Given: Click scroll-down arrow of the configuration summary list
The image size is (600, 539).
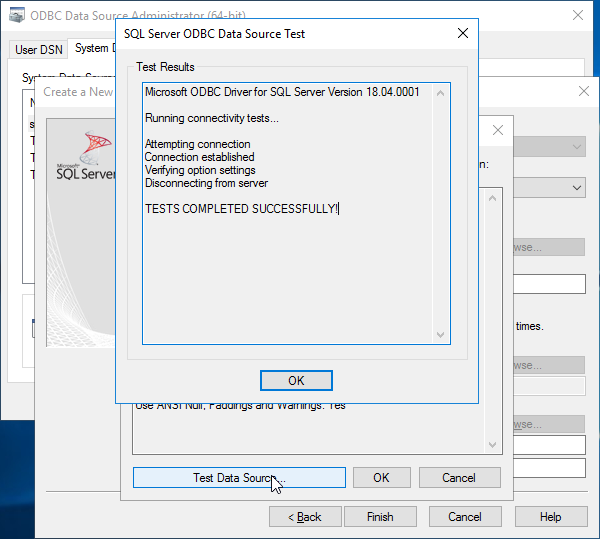Looking at the screenshot, I should coord(493,445).
